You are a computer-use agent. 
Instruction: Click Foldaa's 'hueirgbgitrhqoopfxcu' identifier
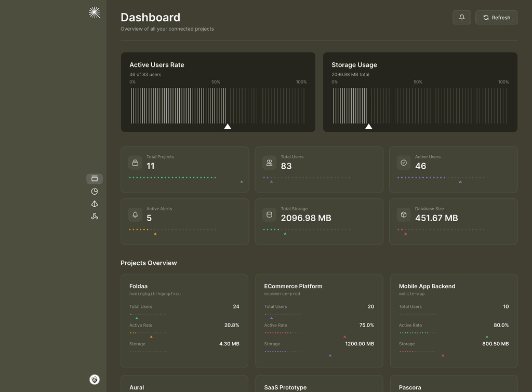coord(155,294)
